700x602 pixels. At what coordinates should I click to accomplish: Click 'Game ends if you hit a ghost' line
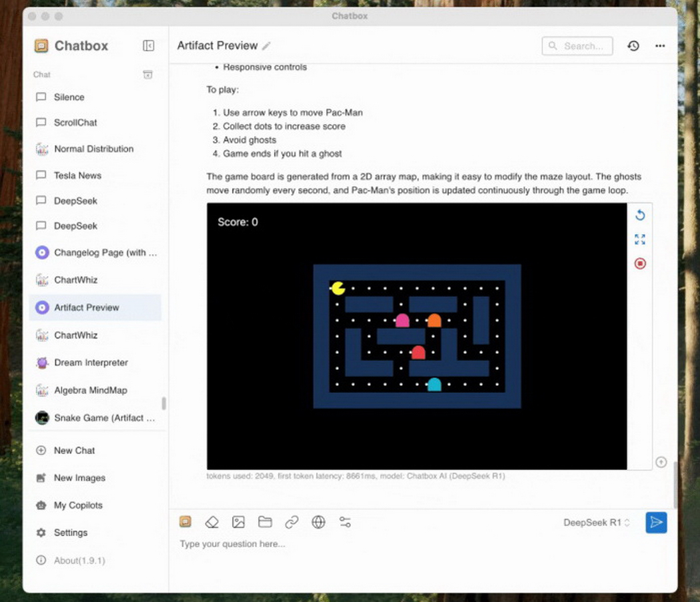(282, 154)
